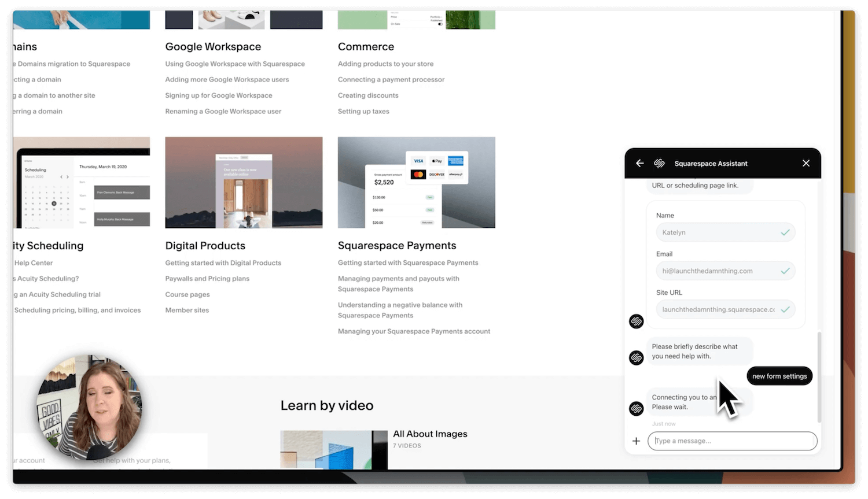868x499 pixels.
Task: Close the Squarespace Assistant chat panel
Action: pos(806,164)
